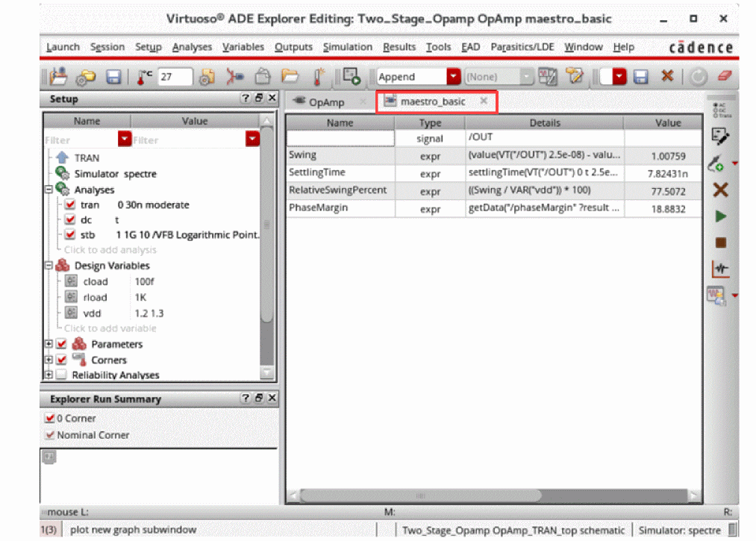
Task: Click the add output probe icon
Action: point(717,163)
